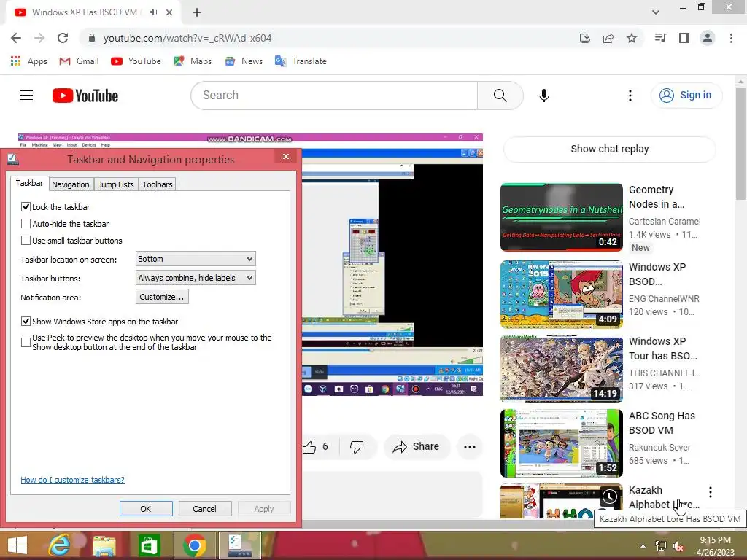Open the YouTube bookmark

[x=136, y=61]
